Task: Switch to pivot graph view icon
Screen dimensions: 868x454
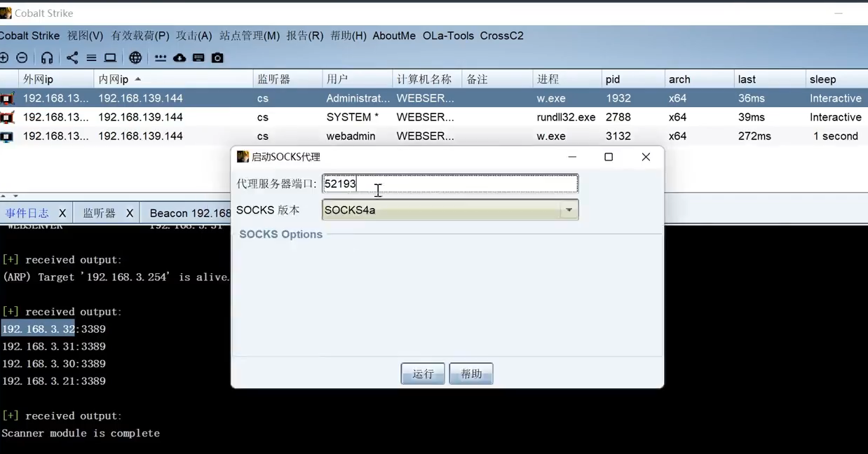Action: tap(72, 57)
